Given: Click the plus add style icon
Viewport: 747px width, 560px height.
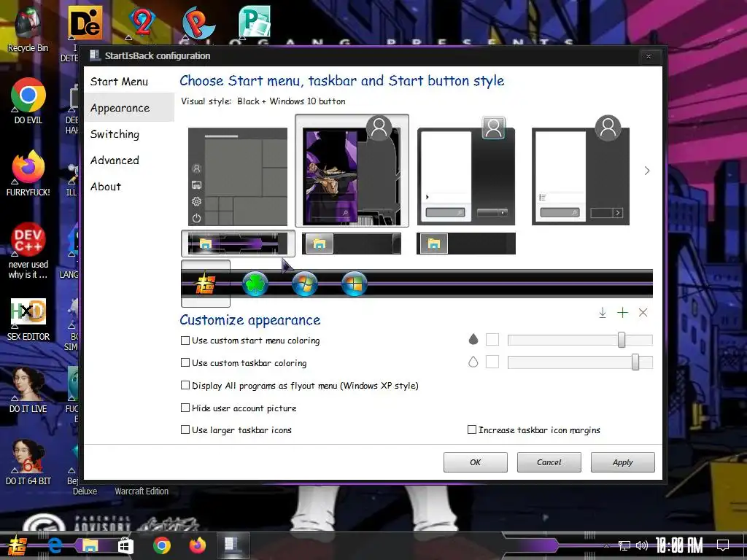Looking at the screenshot, I should pyautogui.click(x=622, y=313).
